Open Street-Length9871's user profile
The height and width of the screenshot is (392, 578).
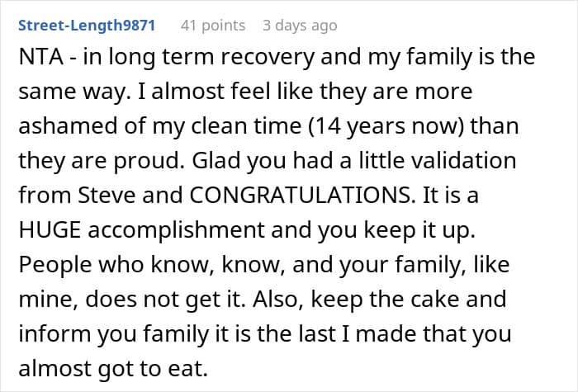coord(86,25)
